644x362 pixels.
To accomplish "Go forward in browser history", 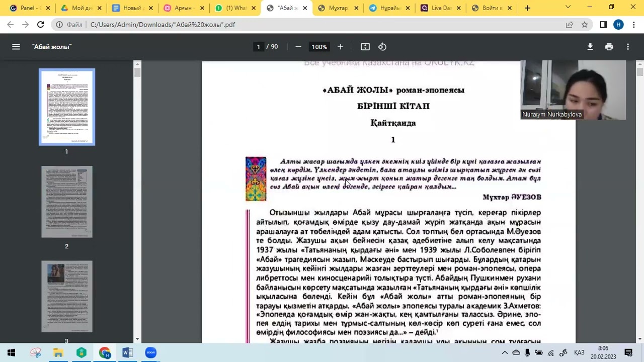I will (26, 24).
